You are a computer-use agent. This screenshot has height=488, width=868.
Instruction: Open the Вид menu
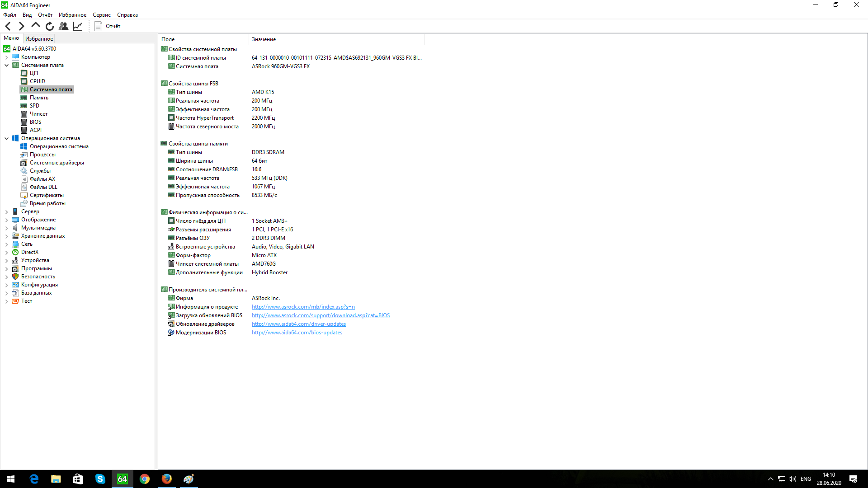[27, 15]
